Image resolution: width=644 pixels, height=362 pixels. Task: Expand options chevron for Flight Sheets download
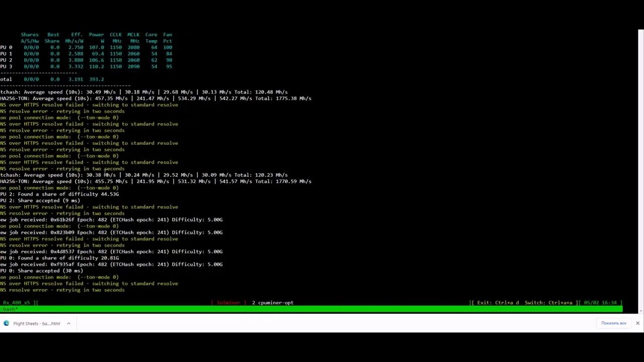pyautogui.click(x=68, y=323)
